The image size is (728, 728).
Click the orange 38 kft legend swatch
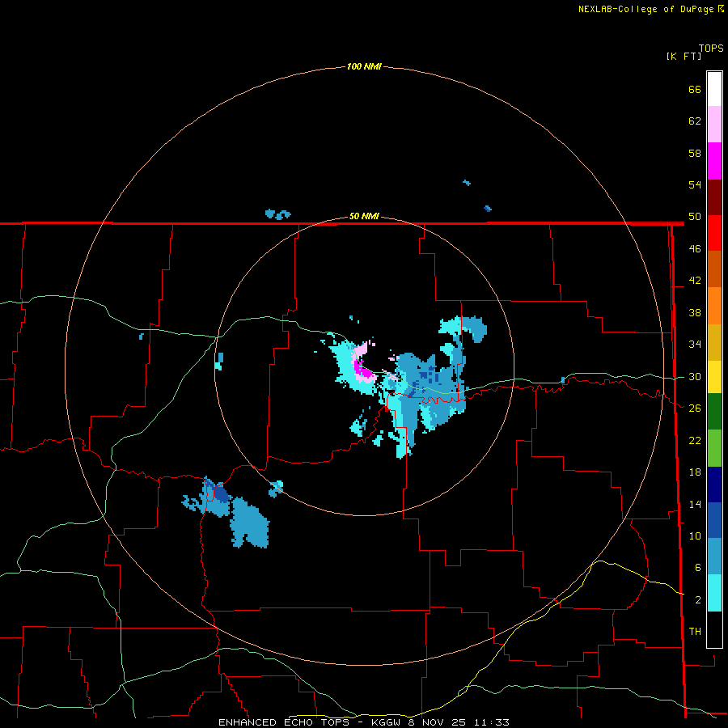(714, 306)
